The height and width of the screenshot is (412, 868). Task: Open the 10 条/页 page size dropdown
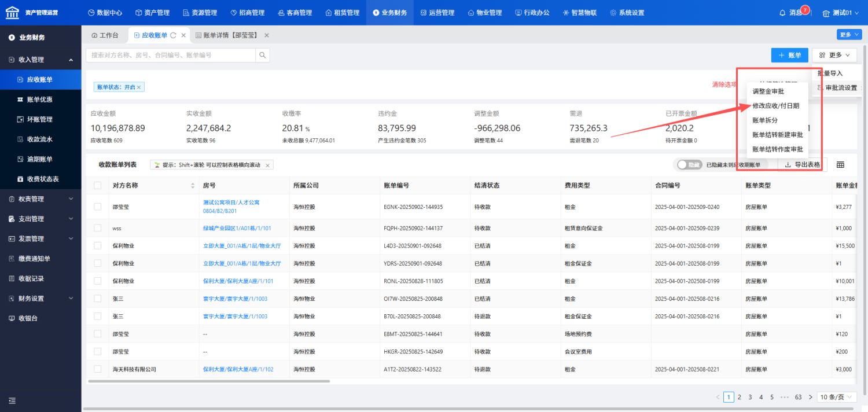point(837,397)
